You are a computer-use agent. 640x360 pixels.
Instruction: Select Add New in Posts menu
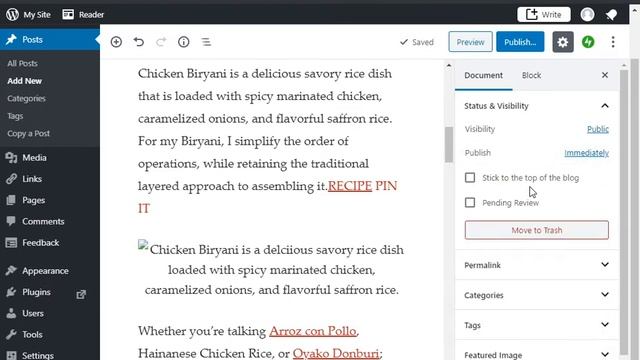[x=24, y=81]
